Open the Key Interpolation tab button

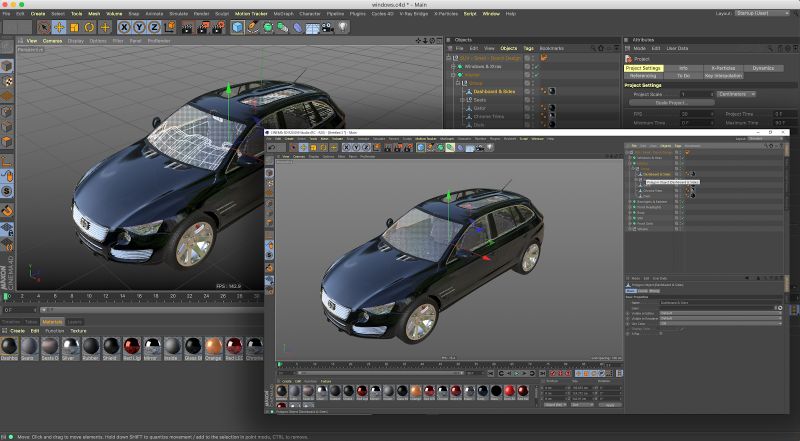coord(722,75)
